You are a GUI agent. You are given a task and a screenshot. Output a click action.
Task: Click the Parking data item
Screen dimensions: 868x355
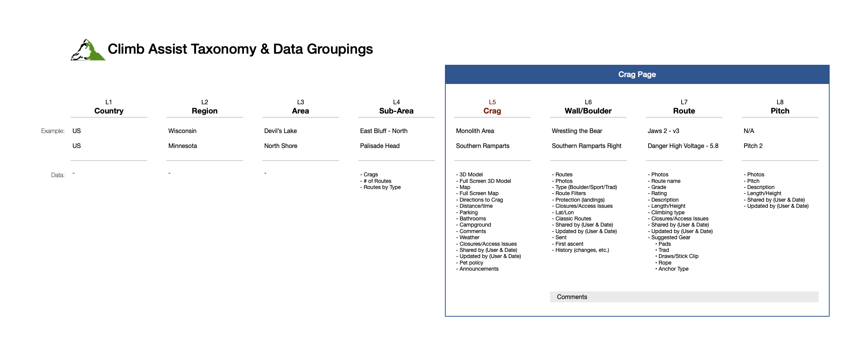tap(467, 212)
